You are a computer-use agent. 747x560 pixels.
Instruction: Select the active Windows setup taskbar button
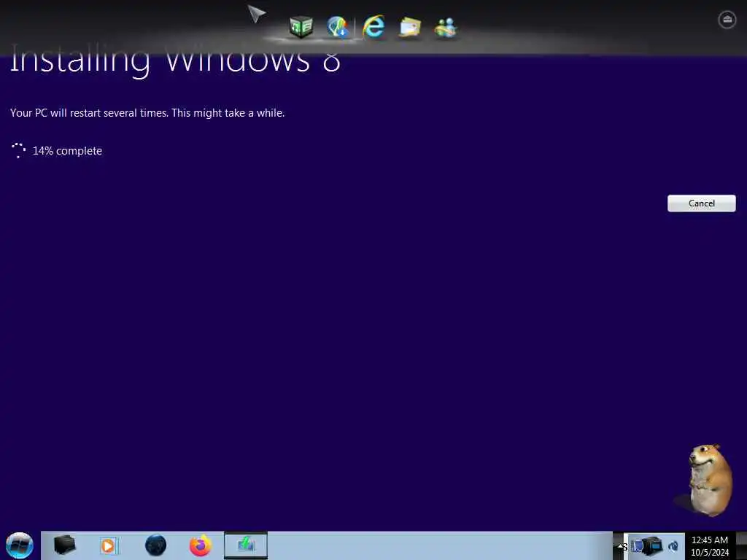coord(246,545)
